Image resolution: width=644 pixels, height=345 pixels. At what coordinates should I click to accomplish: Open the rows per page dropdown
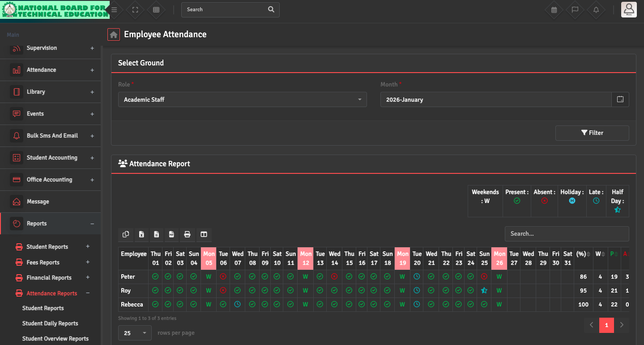[x=135, y=333]
